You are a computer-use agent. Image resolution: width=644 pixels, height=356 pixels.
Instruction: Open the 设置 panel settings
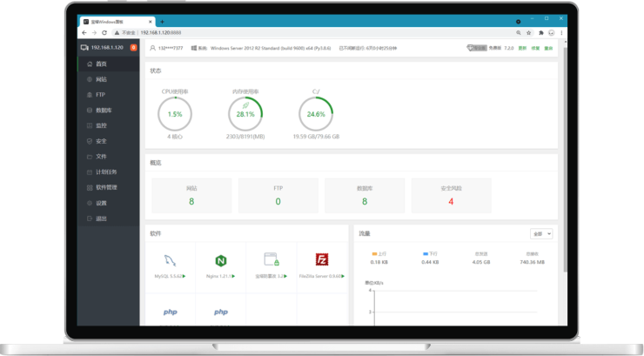point(109,203)
